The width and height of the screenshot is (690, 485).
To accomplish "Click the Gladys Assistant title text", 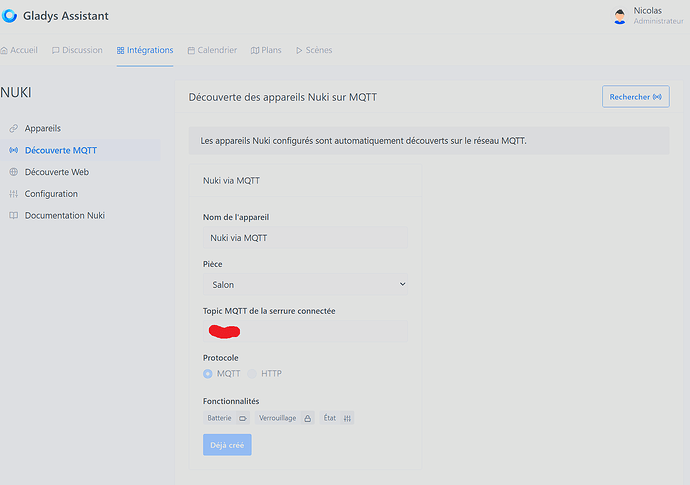I will (x=66, y=16).
